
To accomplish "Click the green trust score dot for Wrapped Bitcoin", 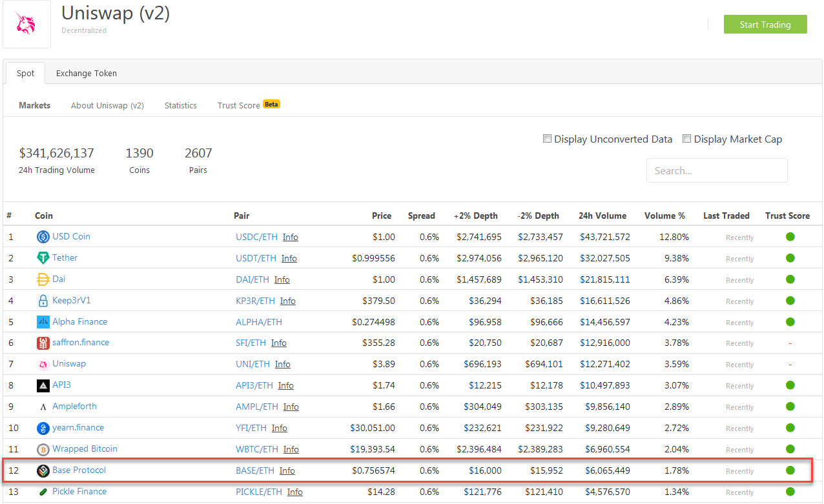I will coord(790,449).
